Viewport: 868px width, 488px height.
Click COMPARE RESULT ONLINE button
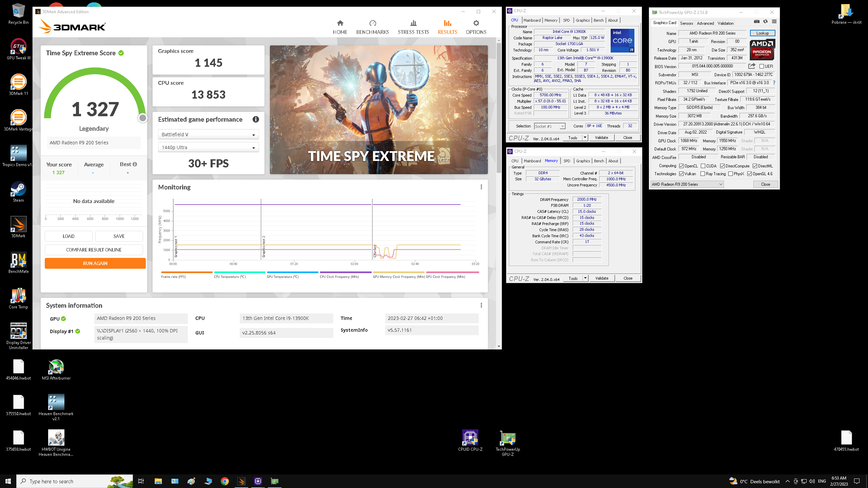(94, 250)
